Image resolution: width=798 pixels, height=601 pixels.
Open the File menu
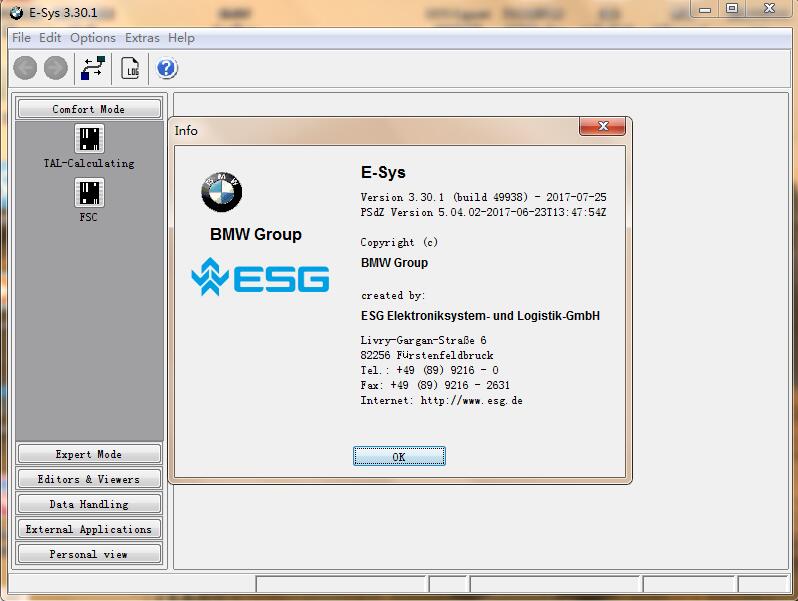pyautogui.click(x=21, y=38)
